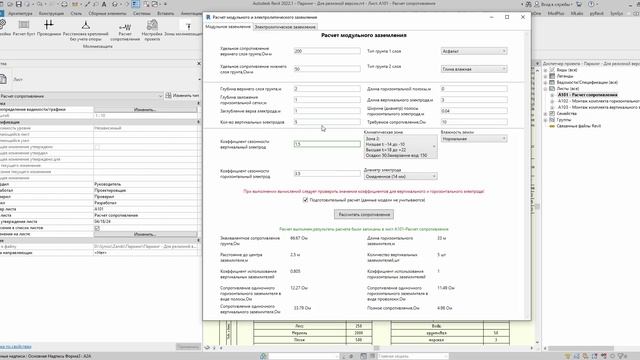640x360 pixels.
Task: Expand 'Виды (все)' node in Project Browser
Action: 546,70
